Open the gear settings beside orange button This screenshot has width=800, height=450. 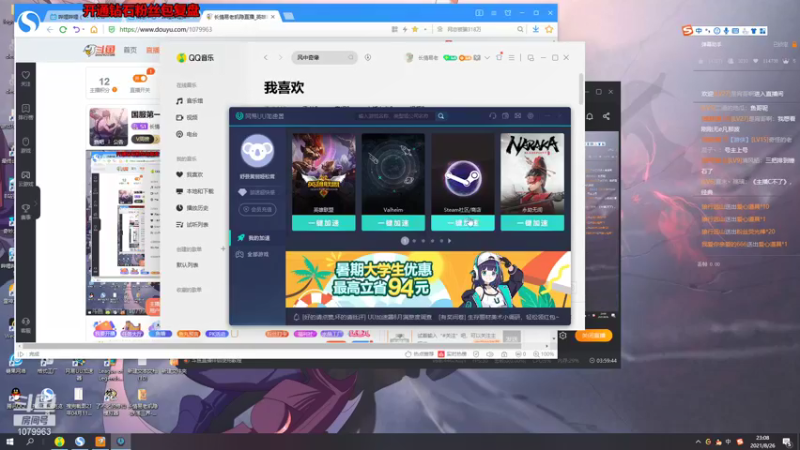(563, 335)
